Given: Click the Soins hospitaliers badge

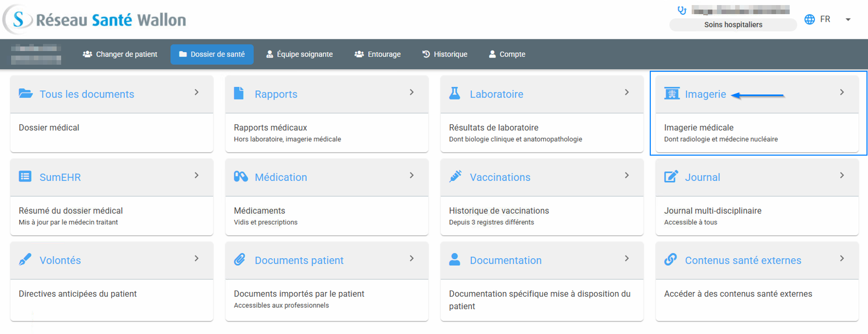Looking at the screenshot, I should (x=733, y=25).
